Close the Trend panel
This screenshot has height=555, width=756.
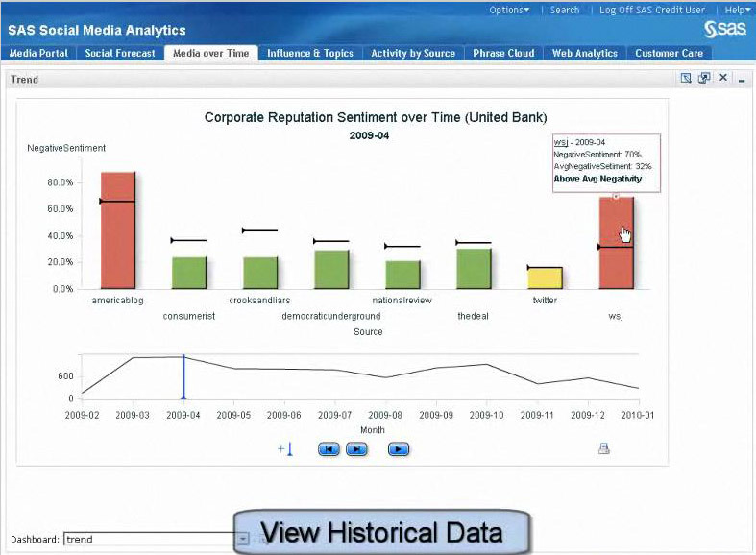[x=723, y=77]
